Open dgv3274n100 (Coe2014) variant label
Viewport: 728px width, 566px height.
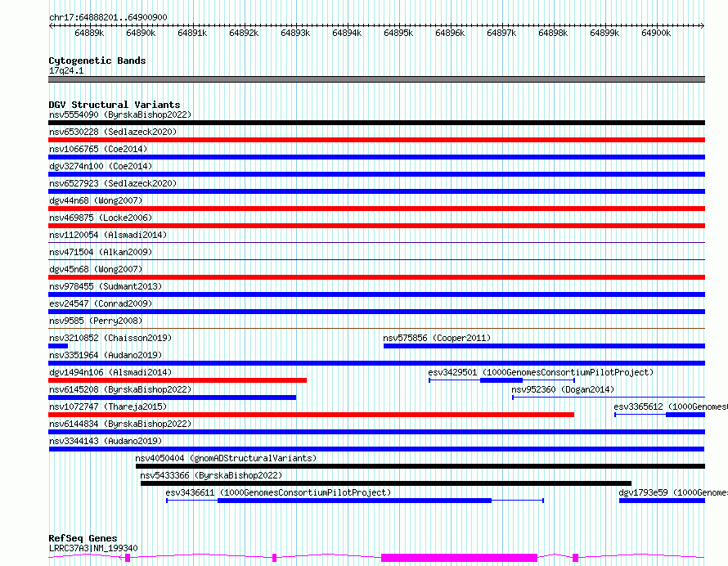coord(101,166)
